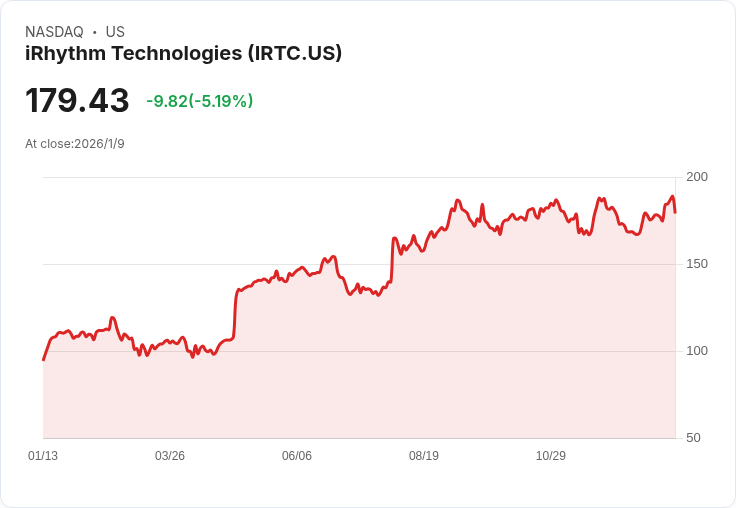The width and height of the screenshot is (736, 508).
Task: Click the -9.82(-5.19%) price change
Action: click(199, 101)
